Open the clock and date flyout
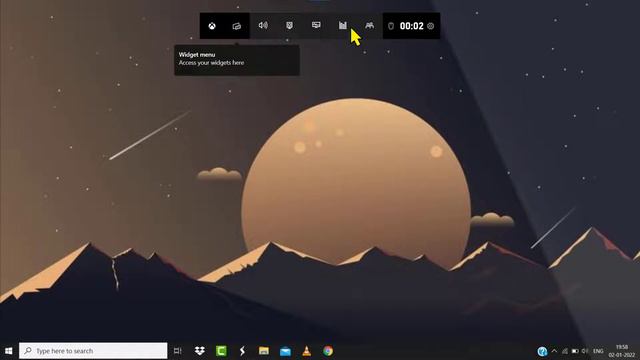This screenshot has width=640, height=360. [x=622, y=351]
